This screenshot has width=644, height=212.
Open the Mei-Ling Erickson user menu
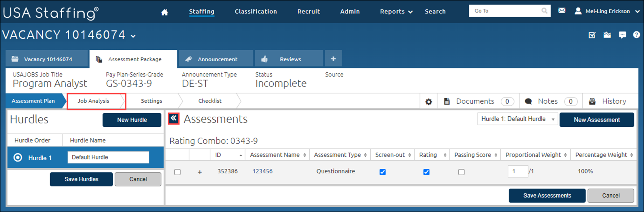(x=607, y=11)
